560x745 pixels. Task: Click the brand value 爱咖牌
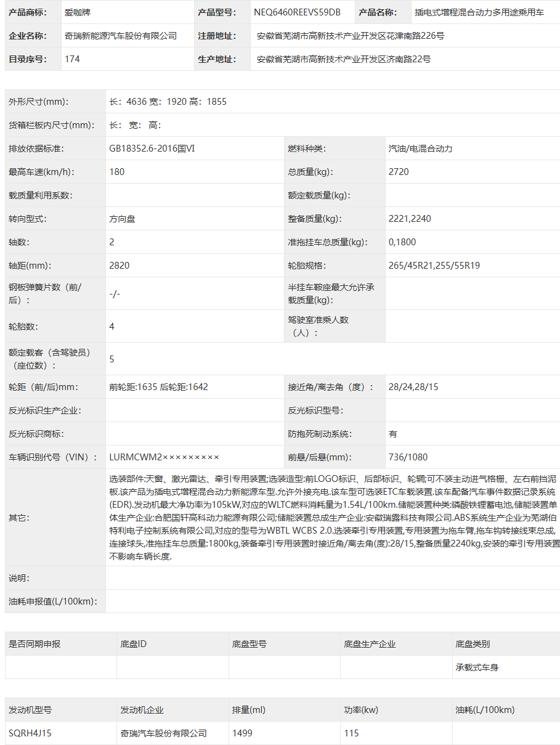point(77,12)
